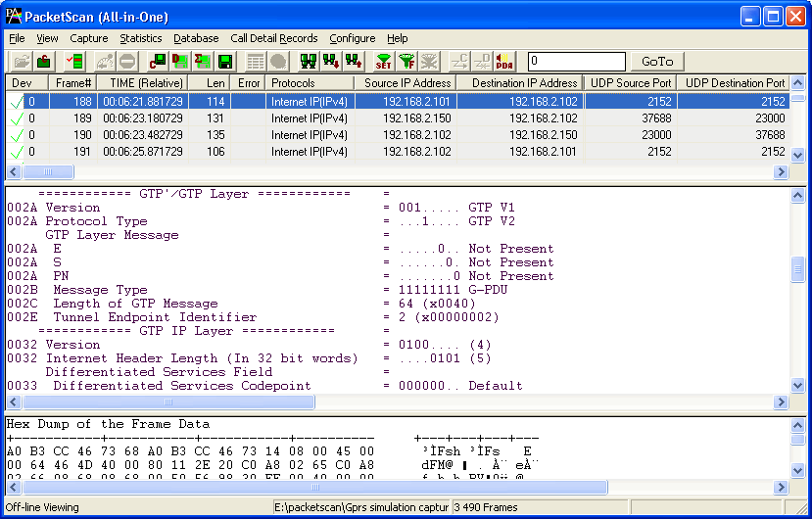Click the green funnel F filter icon

(406, 62)
